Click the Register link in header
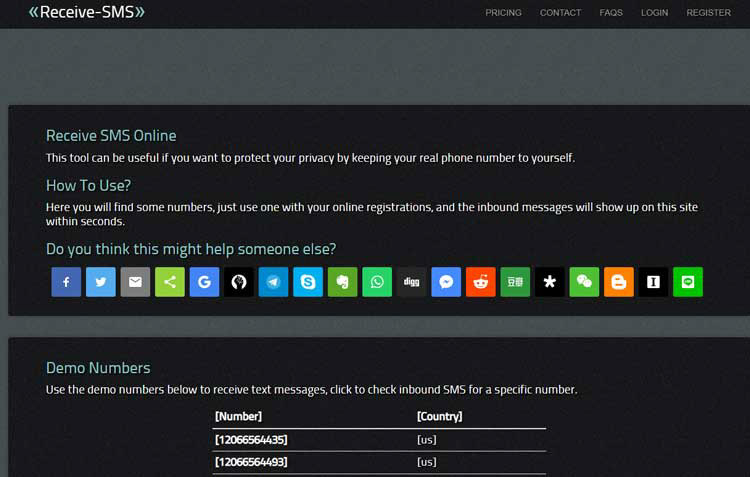The height and width of the screenshot is (477, 750). pos(708,13)
